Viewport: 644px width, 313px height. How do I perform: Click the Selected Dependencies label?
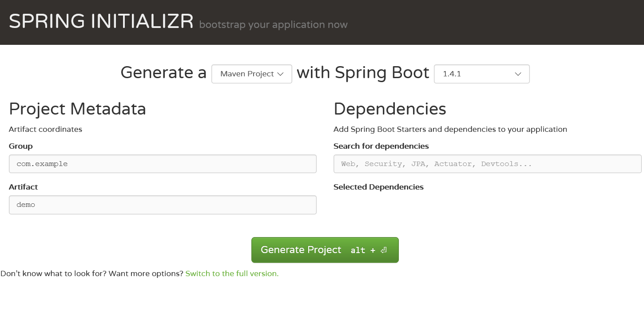(378, 187)
